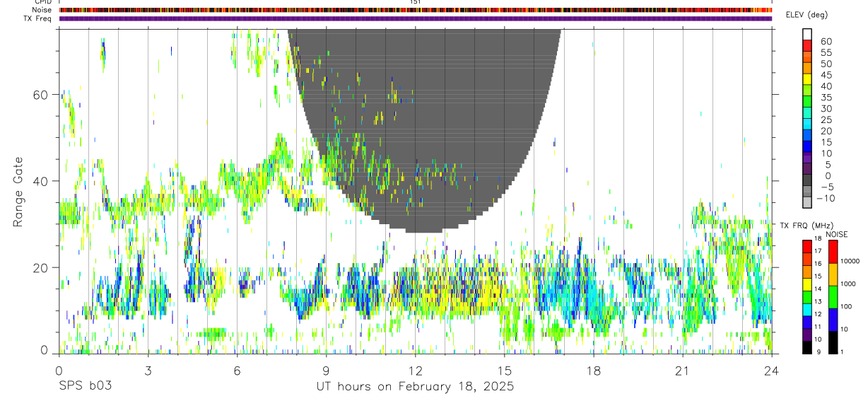Viewport: 868px width, 401px height.
Task: Select the blue segment of the NOISE color bar
Action: coord(832,320)
